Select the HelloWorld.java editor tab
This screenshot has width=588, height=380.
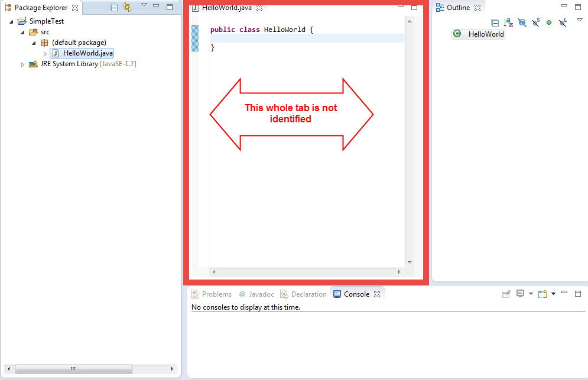pos(226,8)
